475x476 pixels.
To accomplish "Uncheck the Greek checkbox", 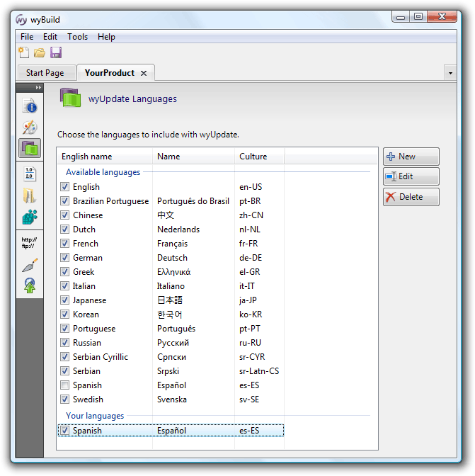I will point(64,271).
